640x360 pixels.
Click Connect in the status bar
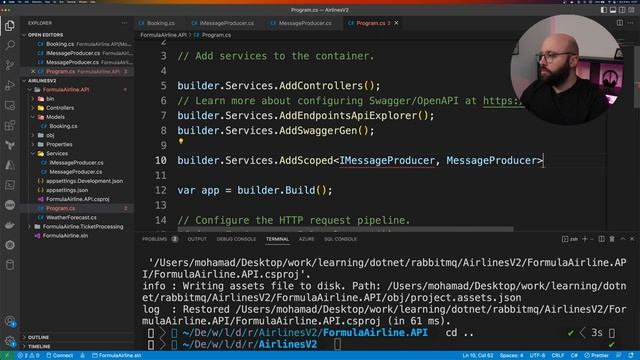(x=60, y=356)
